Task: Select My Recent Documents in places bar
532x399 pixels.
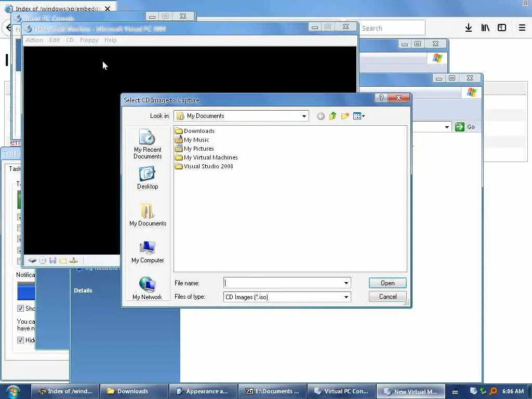Action: (148, 144)
